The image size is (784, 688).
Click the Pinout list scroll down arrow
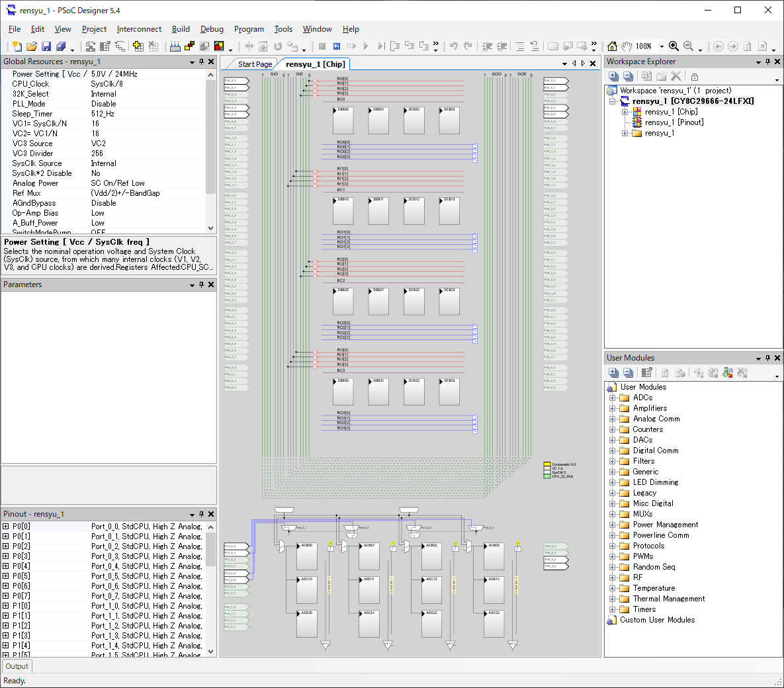(x=210, y=652)
